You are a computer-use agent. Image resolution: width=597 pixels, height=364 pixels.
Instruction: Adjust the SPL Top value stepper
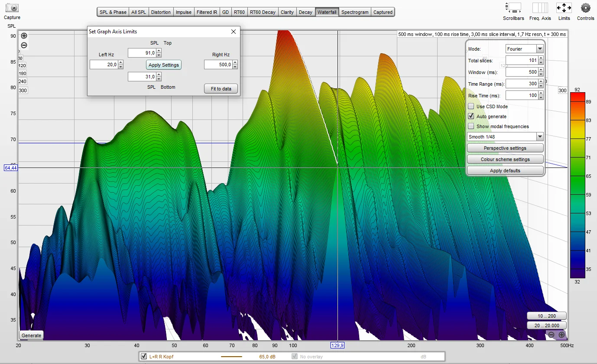159,53
